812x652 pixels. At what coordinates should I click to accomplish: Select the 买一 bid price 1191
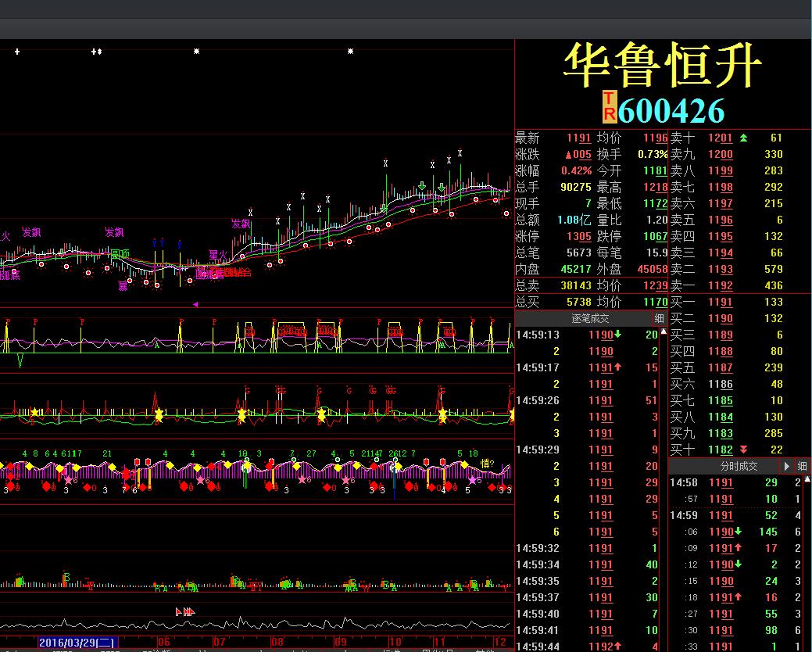point(721,302)
